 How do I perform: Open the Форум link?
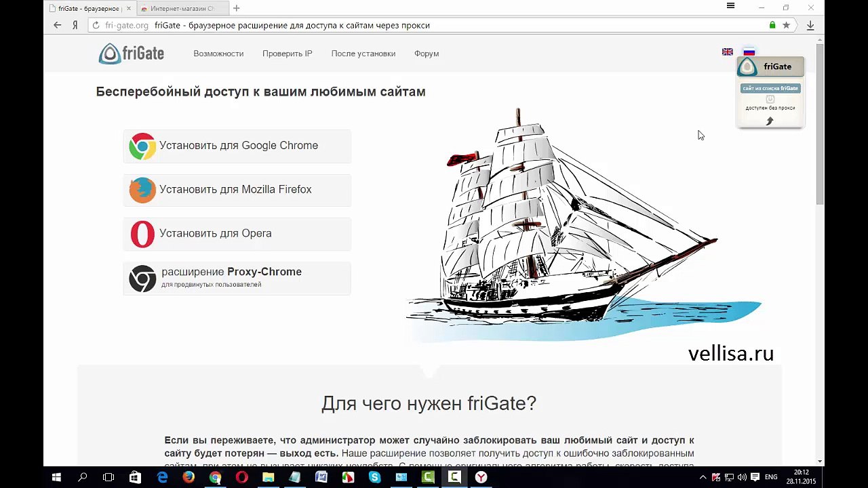[x=427, y=54]
